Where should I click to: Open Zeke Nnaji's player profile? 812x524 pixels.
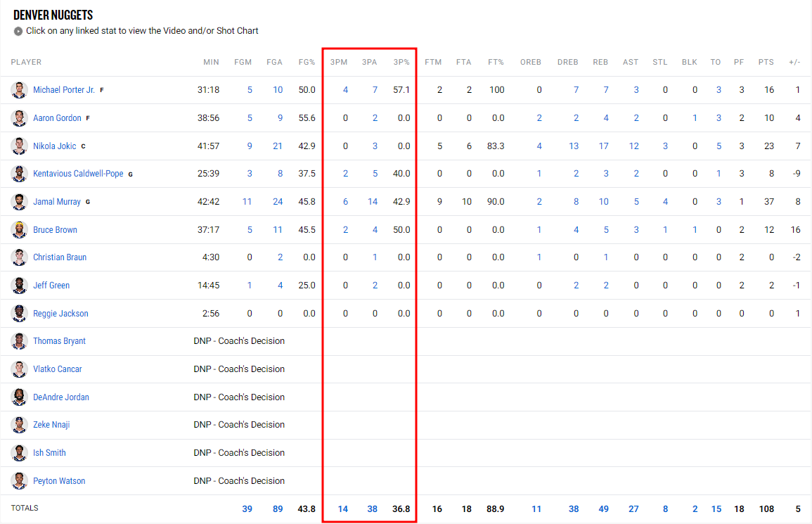(x=51, y=425)
